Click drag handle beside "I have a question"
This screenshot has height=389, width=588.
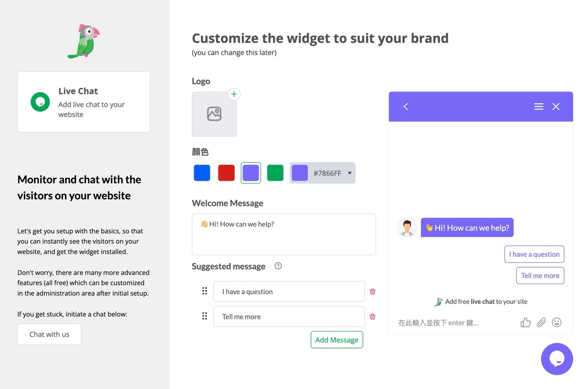click(x=205, y=291)
